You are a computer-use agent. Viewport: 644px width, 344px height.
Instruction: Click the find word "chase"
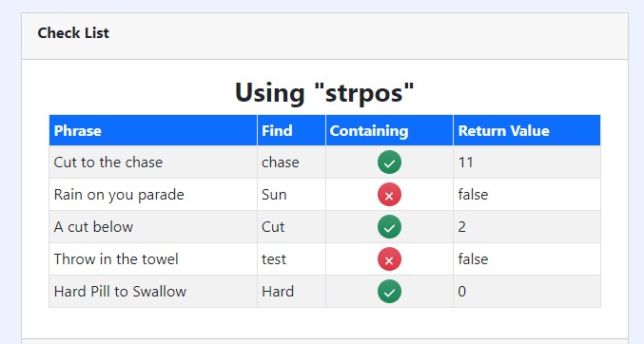point(281,162)
